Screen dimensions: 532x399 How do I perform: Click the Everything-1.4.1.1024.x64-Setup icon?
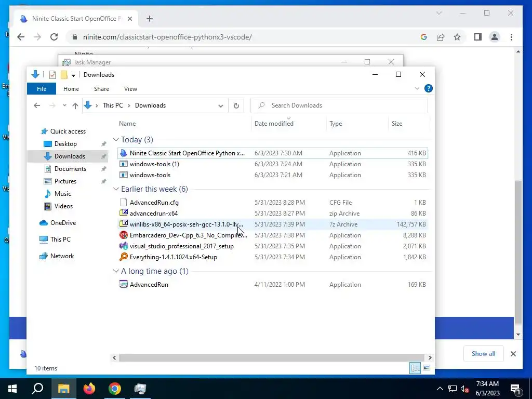click(x=124, y=257)
